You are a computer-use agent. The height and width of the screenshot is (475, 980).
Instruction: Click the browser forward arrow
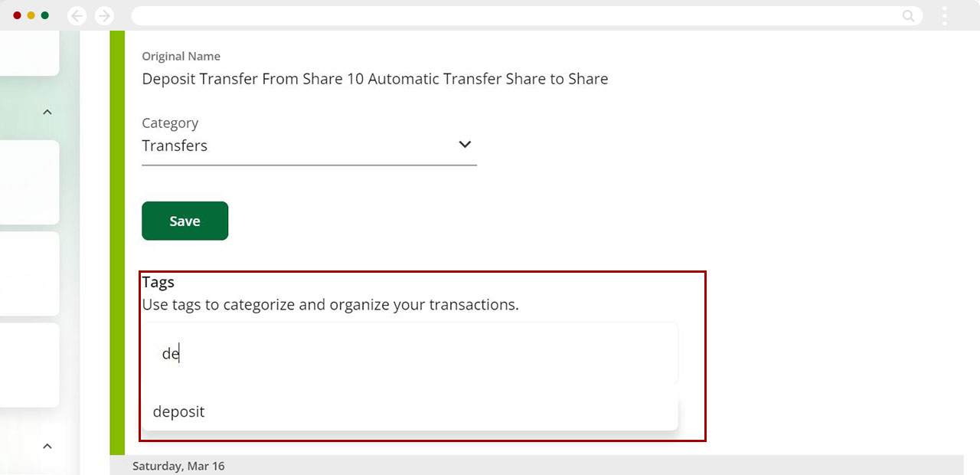(104, 15)
